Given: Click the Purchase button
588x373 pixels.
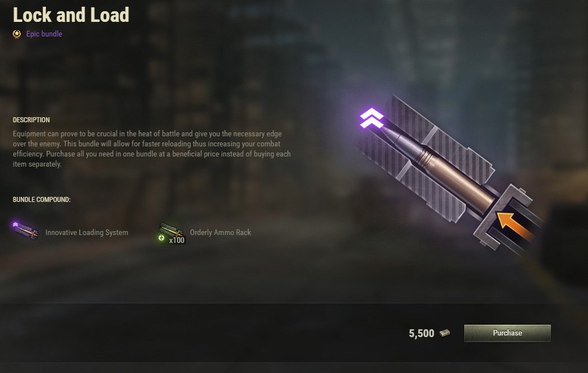Looking at the screenshot, I should [x=507, y=333].
